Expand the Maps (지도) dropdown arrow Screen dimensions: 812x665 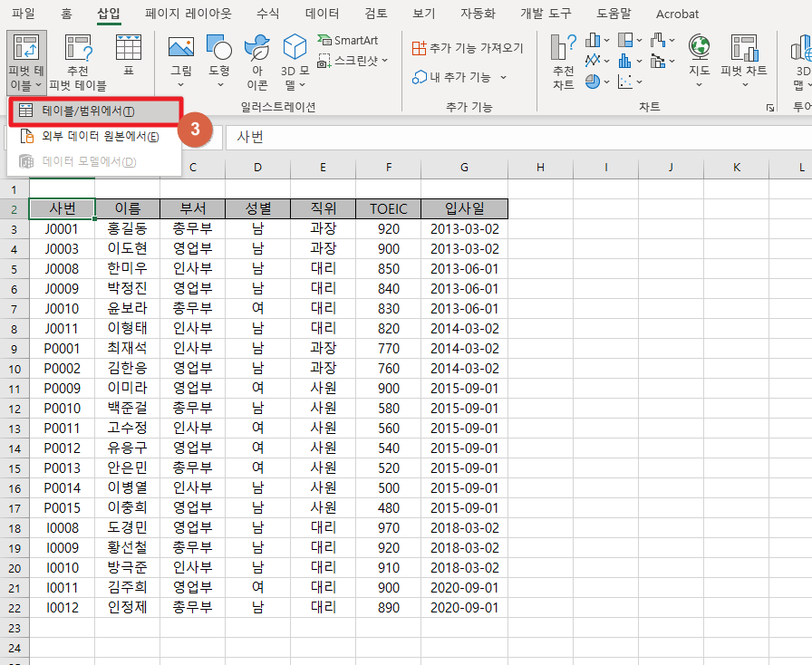pyautogui.click(x=699, y=85)
